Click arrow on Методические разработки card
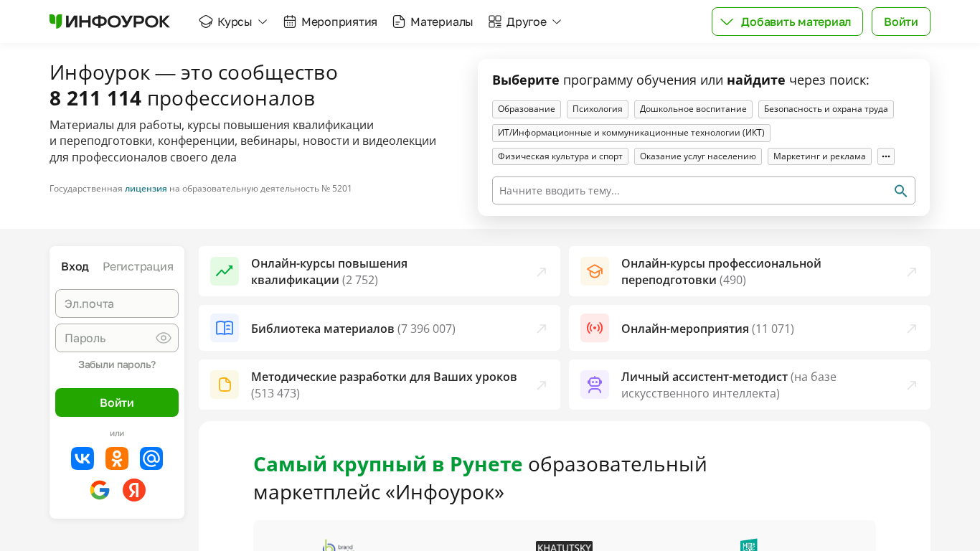Screen dimensions: 980x551 [x=542, y=385]
